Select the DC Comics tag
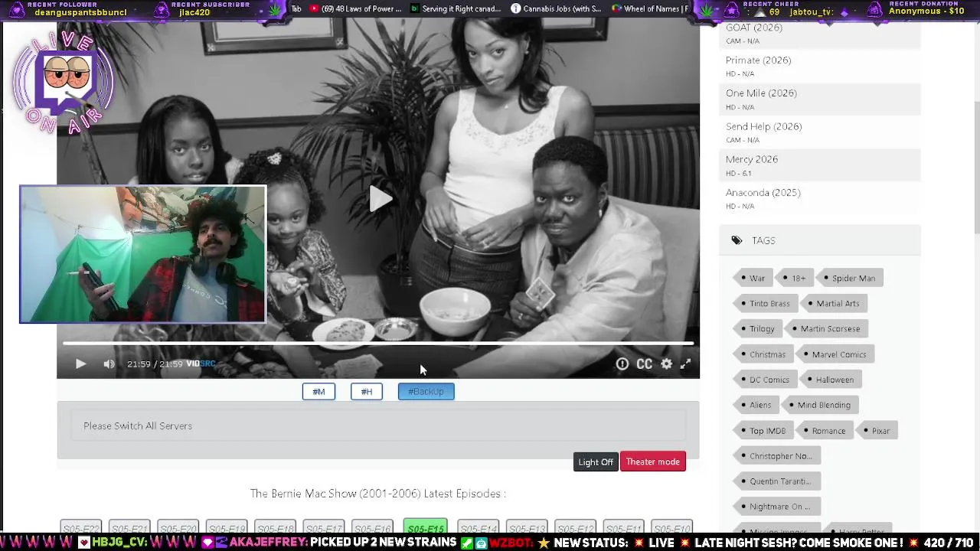 click(765, 380)
